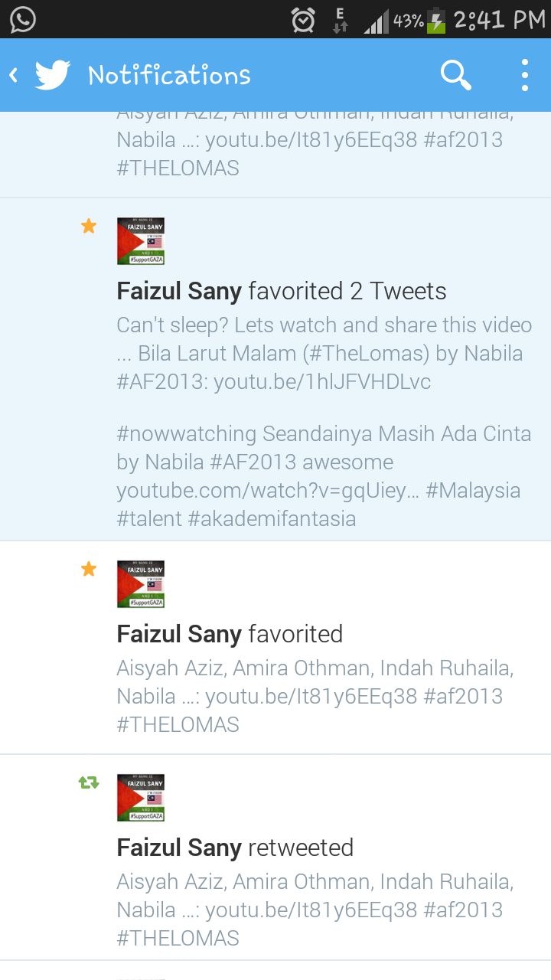
Task: Open the Bila Larut Malam tweet text
Action: 324,353
